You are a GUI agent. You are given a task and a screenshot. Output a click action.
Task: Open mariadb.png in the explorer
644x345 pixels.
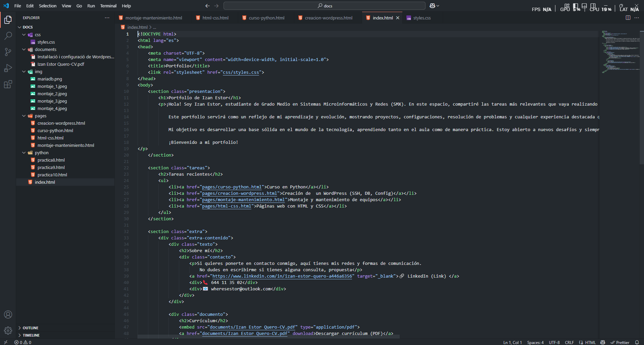point(50,79)
